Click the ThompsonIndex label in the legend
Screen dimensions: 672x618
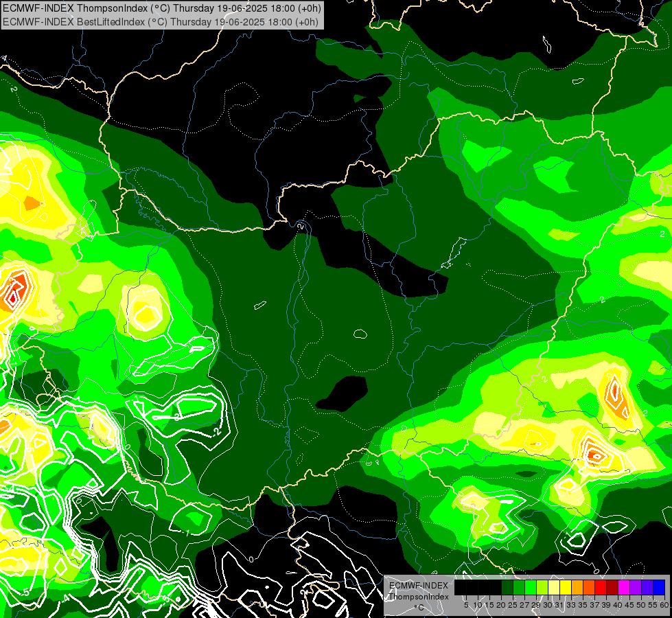coord(419,597)
